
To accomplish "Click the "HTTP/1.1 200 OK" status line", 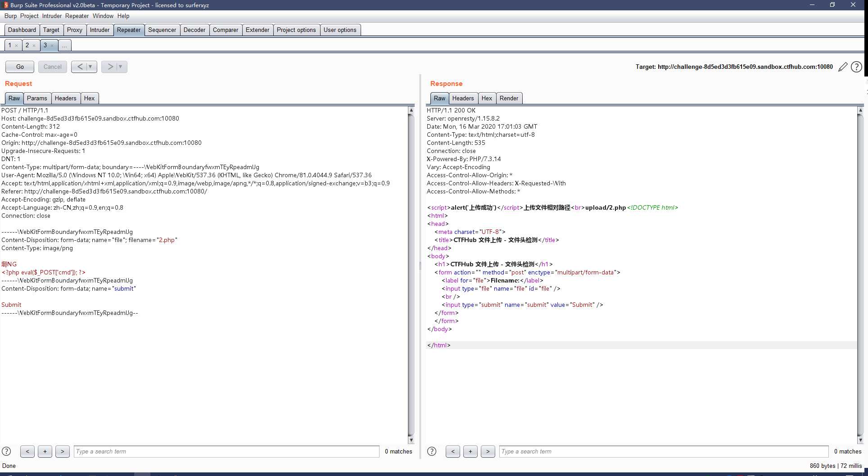I will (x=451, y=110).
